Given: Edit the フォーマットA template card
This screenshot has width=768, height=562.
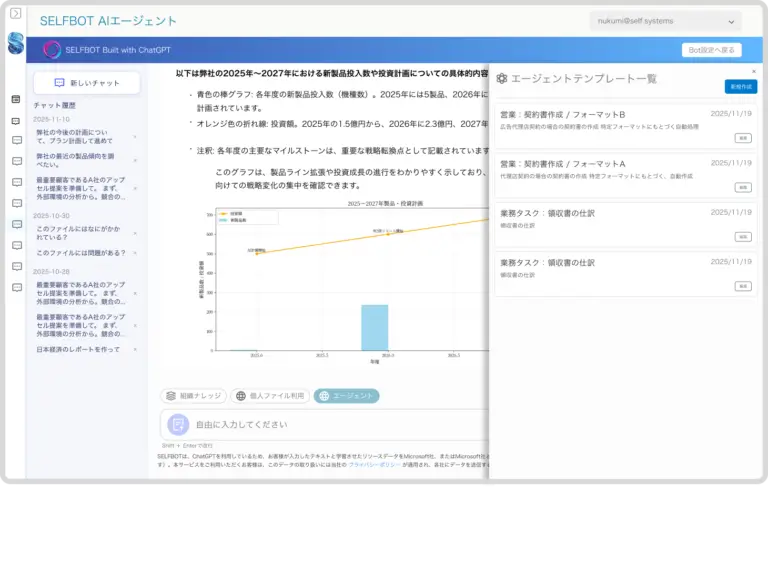Looking at the screenshot, I should (x=743, y=188).
